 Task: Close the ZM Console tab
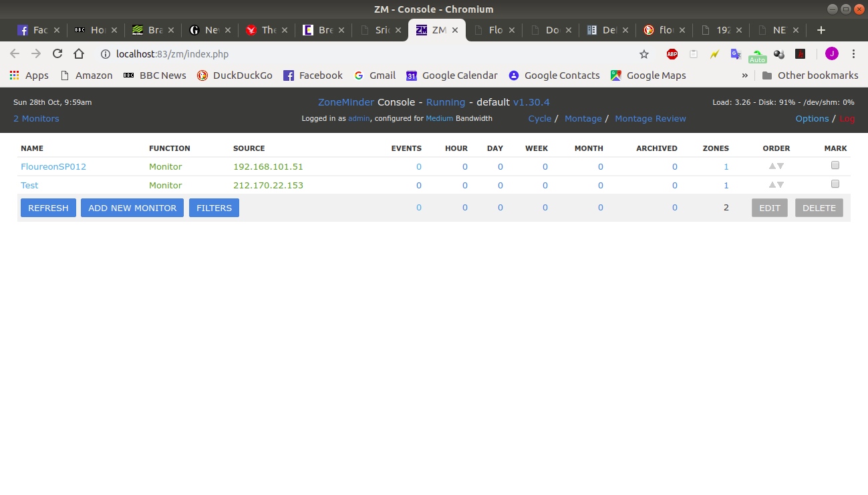point(455,30)
